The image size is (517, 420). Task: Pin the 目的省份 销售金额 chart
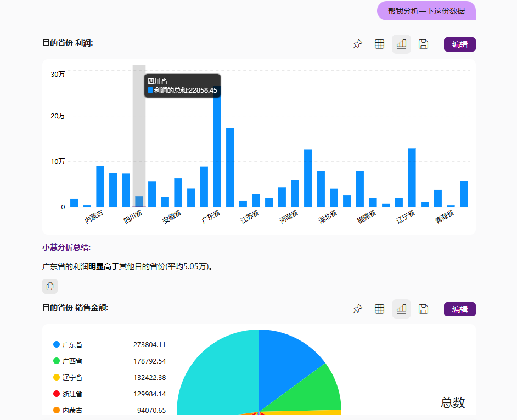[357, 309]
